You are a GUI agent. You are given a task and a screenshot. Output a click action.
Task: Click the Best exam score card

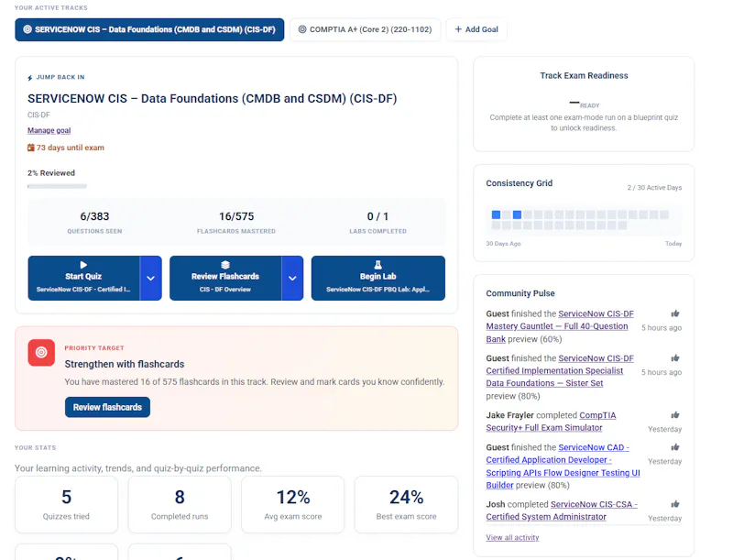[x=406, y=505]
